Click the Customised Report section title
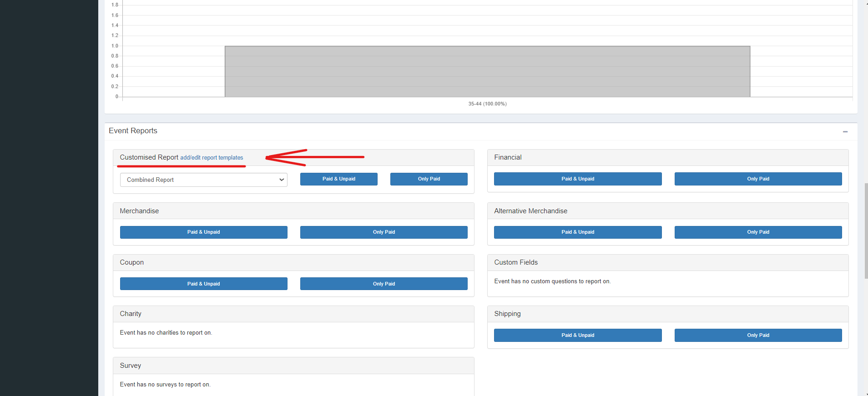 pyautogui.click(x=149, y=157)
